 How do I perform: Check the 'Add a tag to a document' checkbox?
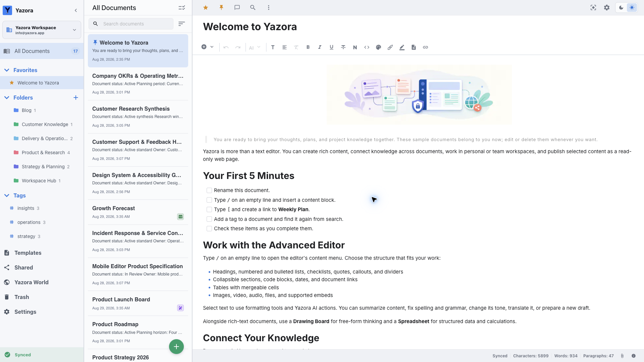209,219
